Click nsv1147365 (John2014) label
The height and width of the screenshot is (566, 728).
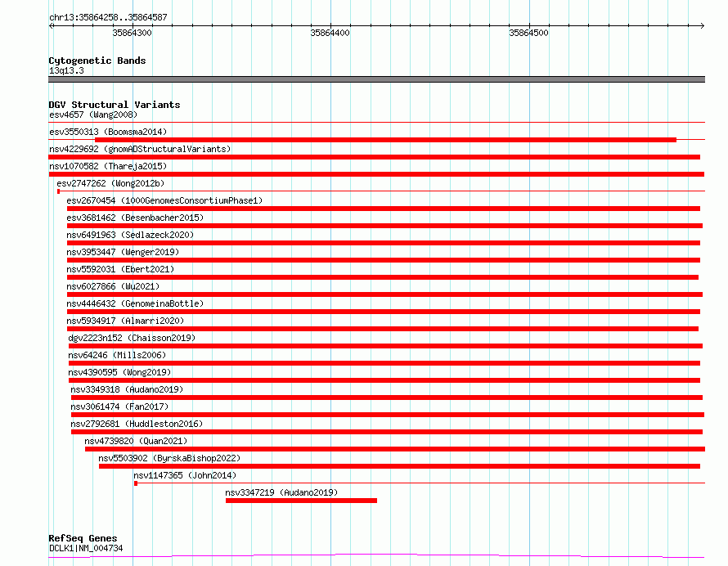[185, 475]
